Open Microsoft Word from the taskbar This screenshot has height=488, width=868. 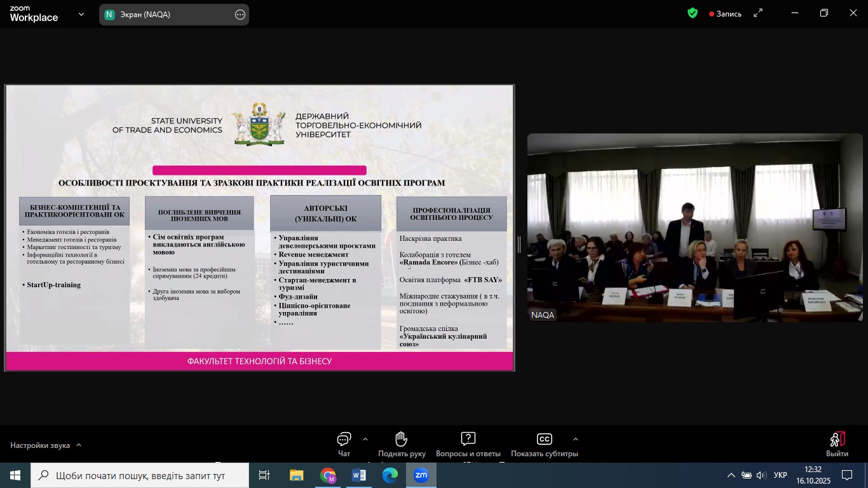358,475
